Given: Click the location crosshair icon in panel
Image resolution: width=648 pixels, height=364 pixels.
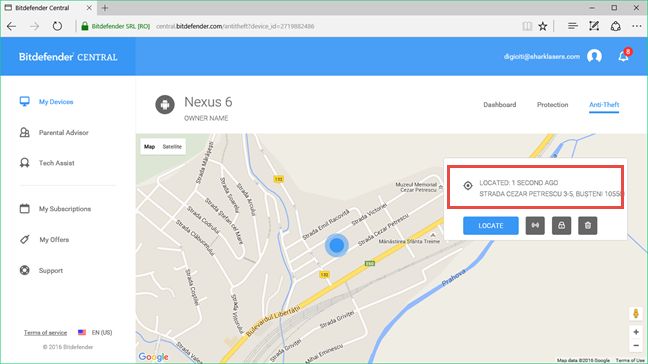Looking at the screenshot, I should point(468,186).
